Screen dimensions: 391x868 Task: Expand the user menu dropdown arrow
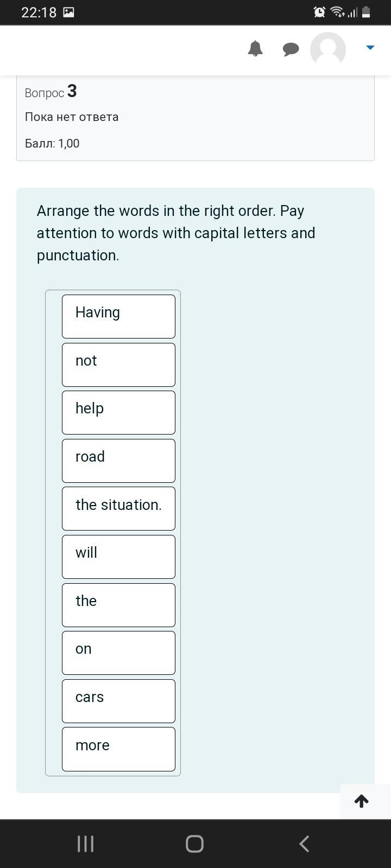pyautogui.click(x=370, y=48)
